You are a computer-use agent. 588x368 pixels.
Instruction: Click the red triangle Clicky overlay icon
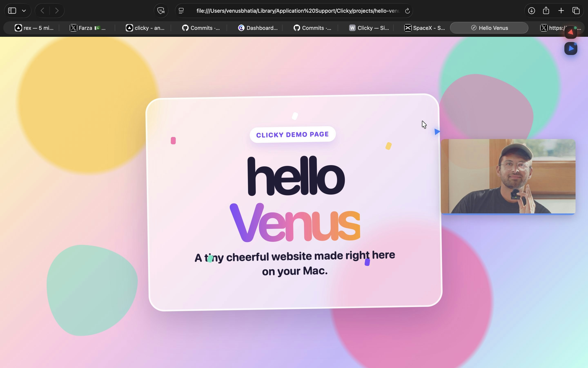[571, 32]
